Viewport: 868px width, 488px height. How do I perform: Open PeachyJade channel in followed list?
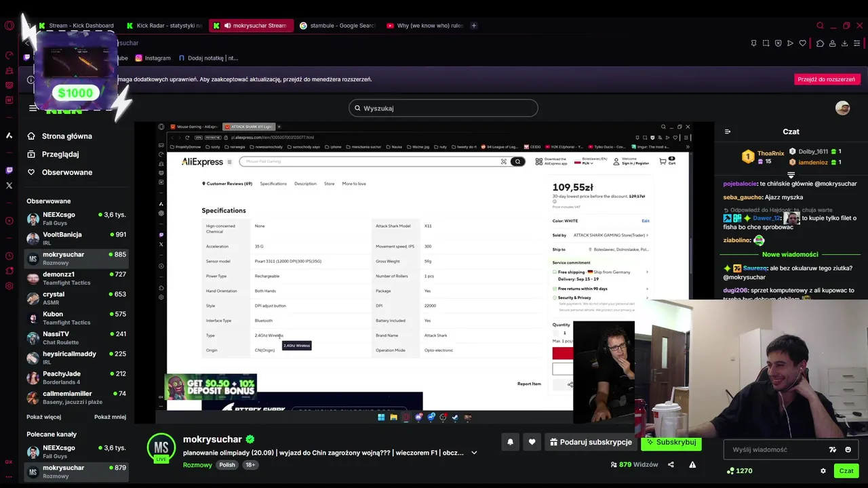click(x=76, y=378)
